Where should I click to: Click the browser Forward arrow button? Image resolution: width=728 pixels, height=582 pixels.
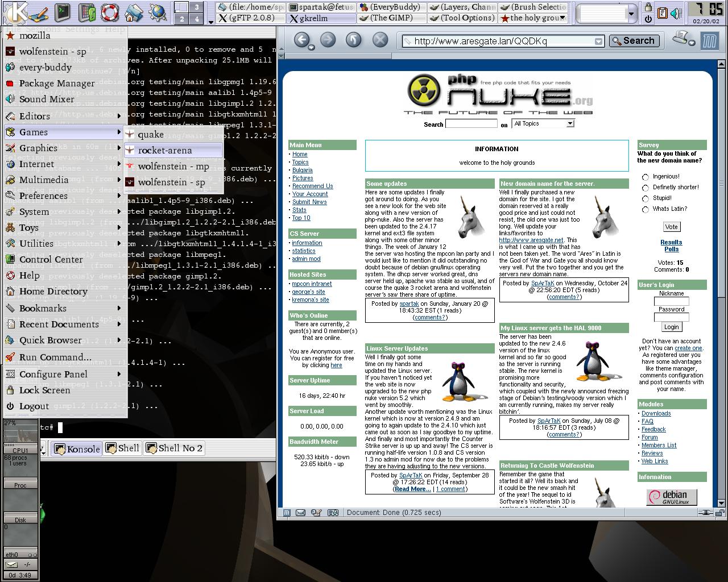tap(328, 40)
